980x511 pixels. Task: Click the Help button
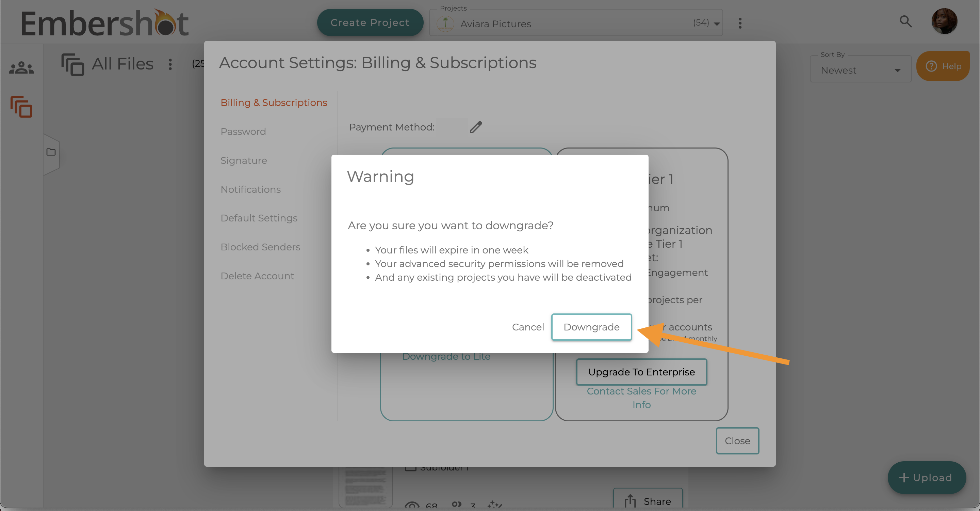[x=943, y=66]
